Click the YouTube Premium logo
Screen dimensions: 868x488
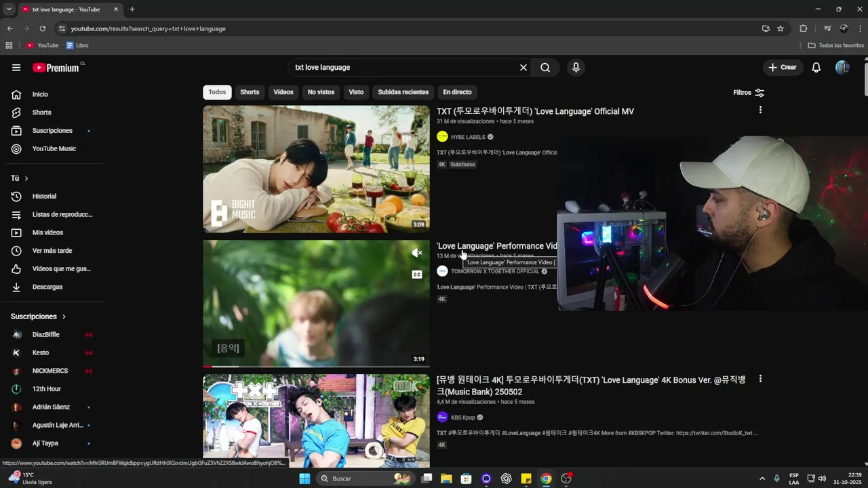(x=58, y=68)
